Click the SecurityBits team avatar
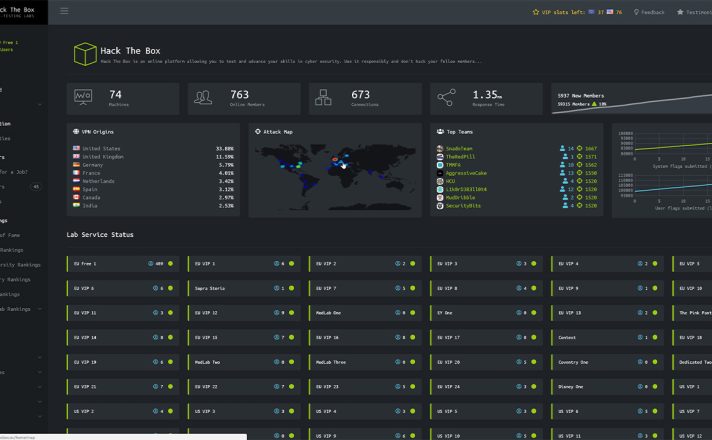Image resolution: width=712 pixels, height=440 pixels. pos(440,206)
